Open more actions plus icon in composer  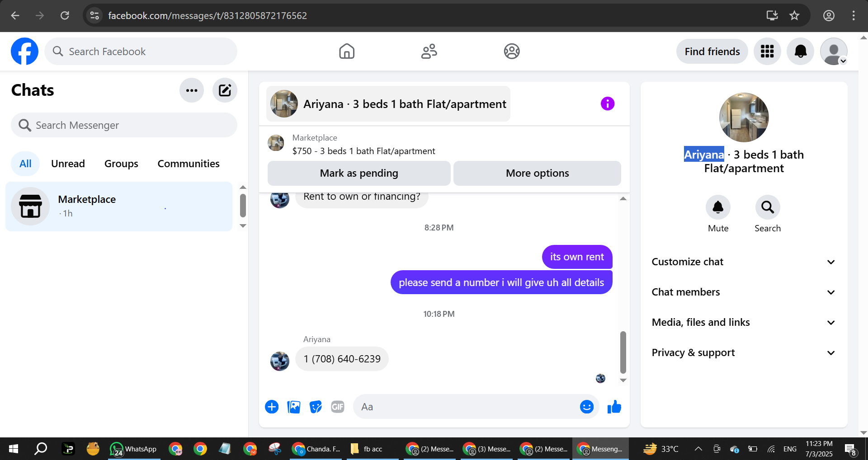pyautogui.click(x=272, y=407)
